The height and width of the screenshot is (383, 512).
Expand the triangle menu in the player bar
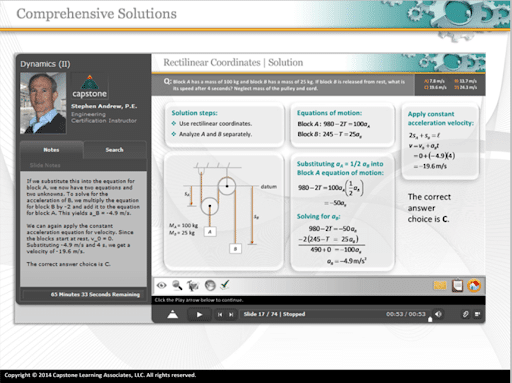click(172, 314)
